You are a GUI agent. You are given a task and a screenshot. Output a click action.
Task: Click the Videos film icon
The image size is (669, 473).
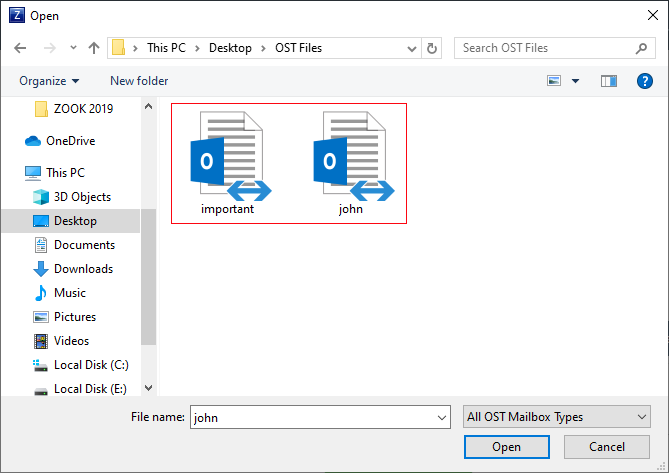pos(41,341)
